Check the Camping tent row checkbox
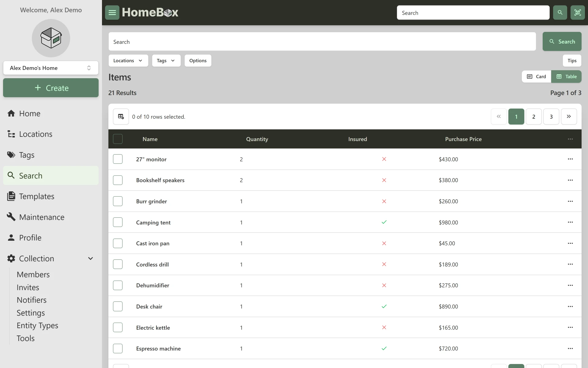The image size is (588, 368). [118, 222]
